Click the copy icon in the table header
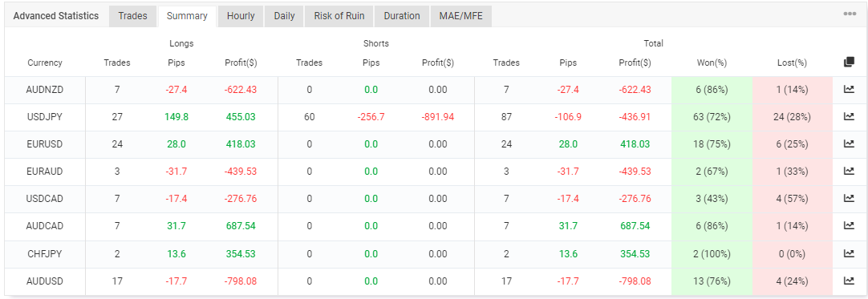This screenshot has height=299, width=868. 849,63
